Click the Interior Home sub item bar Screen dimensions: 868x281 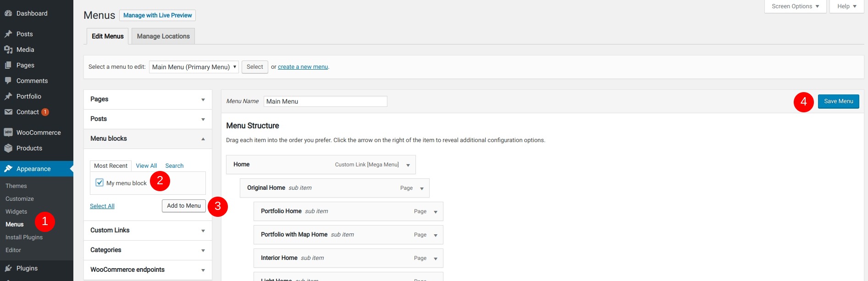click(348, 258)
